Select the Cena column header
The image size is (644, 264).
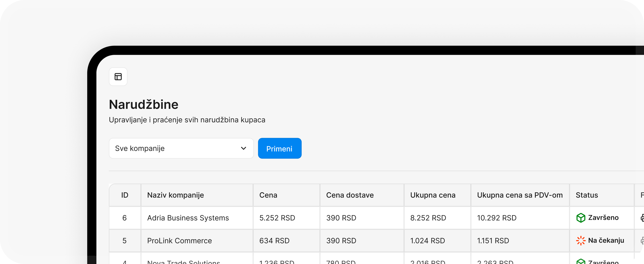[286, 195]
